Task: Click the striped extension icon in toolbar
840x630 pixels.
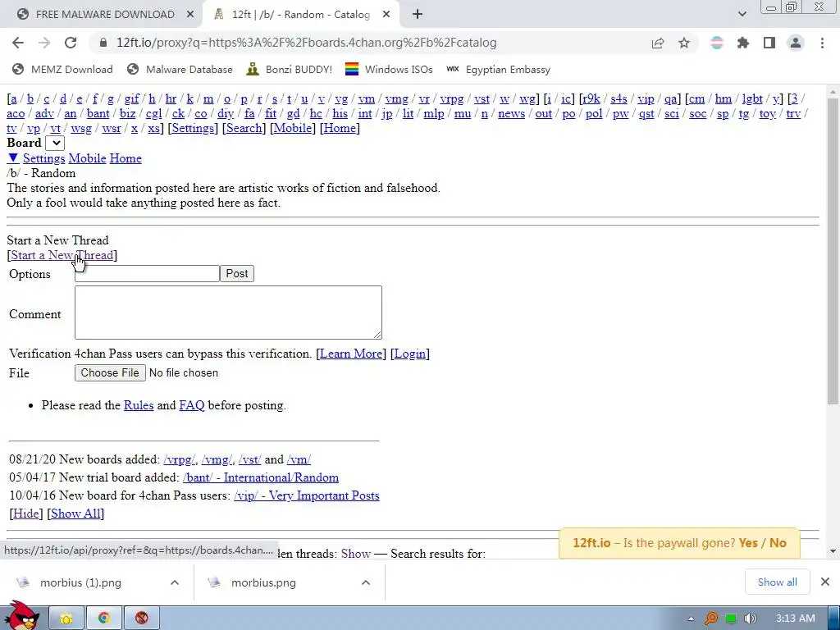Action: (x=717, y=43)
